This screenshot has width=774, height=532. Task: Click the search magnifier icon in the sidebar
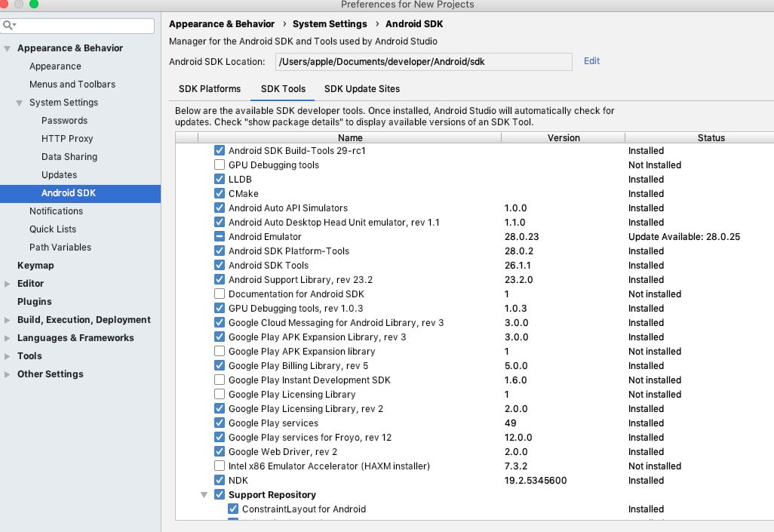click(8, 26)
